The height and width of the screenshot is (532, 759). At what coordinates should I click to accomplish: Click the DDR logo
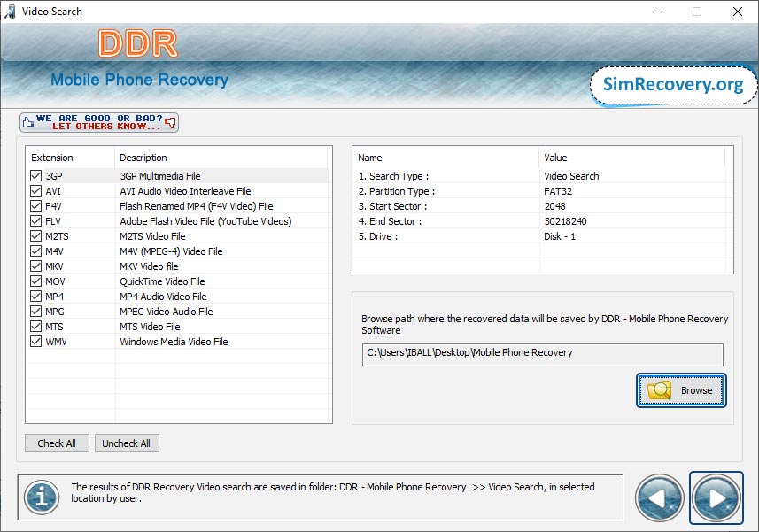pos(138,43)
